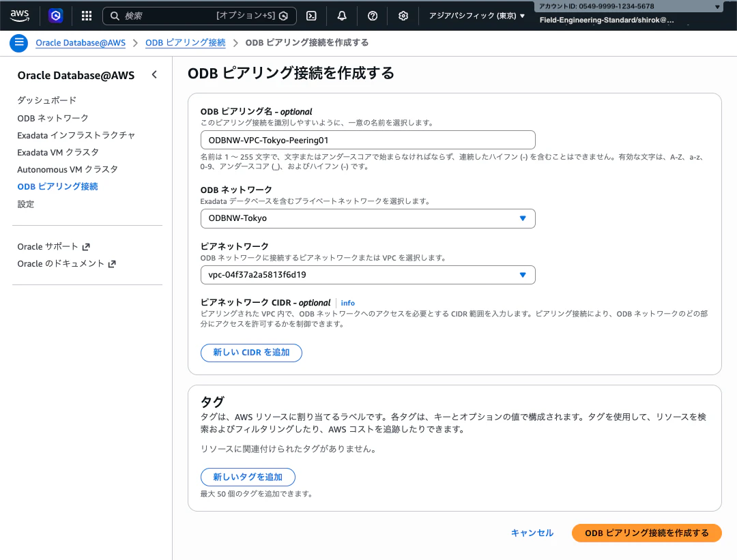Click the Oracle Database@AWS breadcrumb link
737x560 pixels.
[x=81, y=43]
